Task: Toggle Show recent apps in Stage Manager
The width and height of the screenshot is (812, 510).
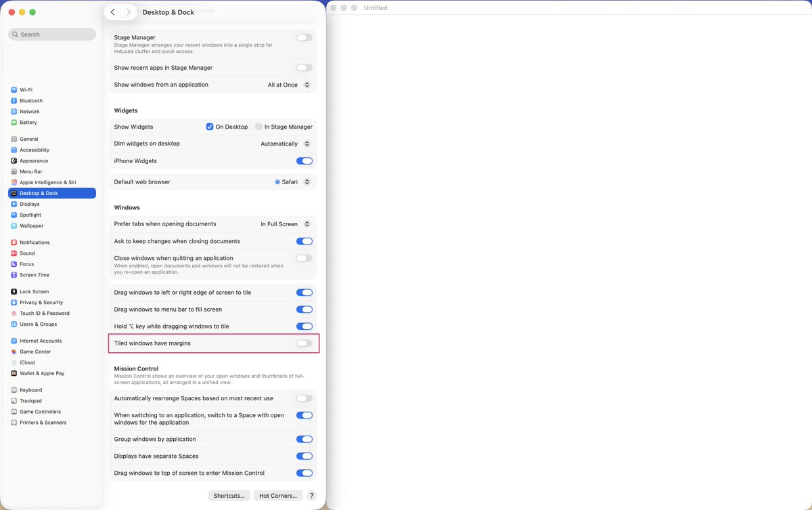Action: 304,68
